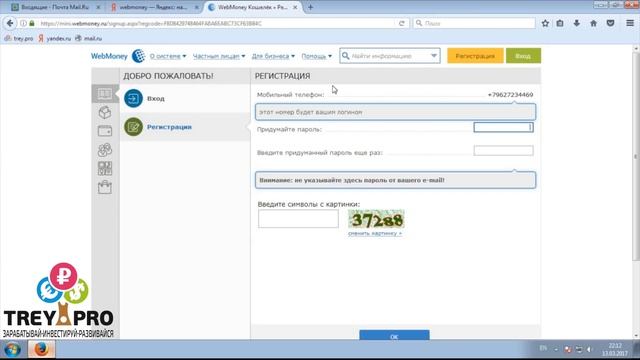
Task: Click the site info icon in the address bar
Action: click(x=24, y=23)
